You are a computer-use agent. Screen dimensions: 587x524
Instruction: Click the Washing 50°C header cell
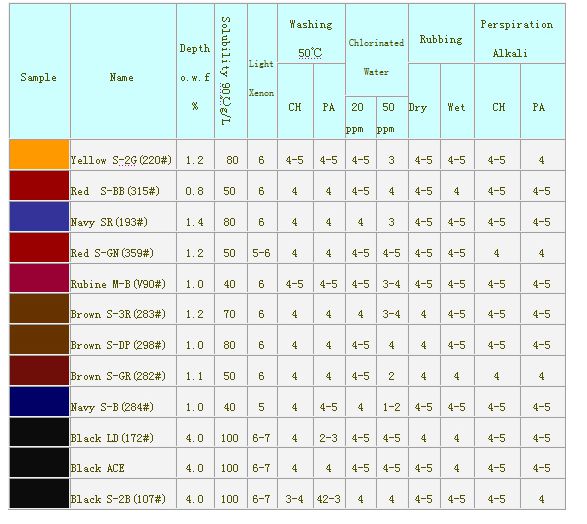coord(311,33)
